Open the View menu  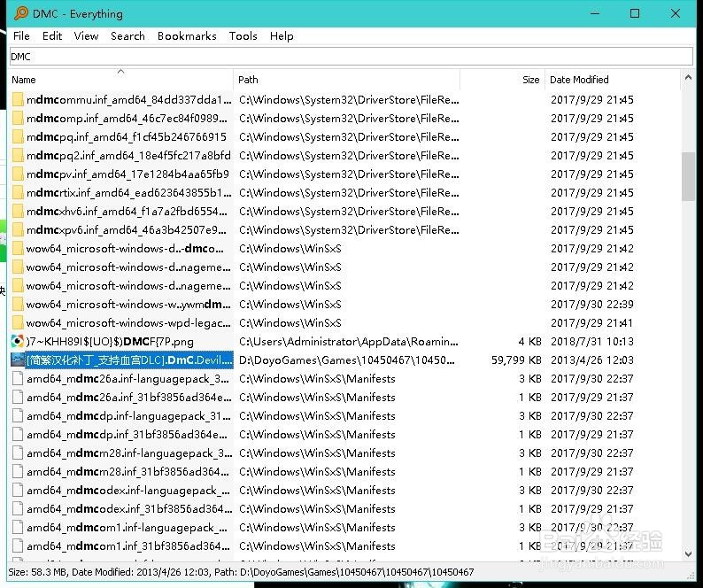pyautogui.click(x=86, y=36)
